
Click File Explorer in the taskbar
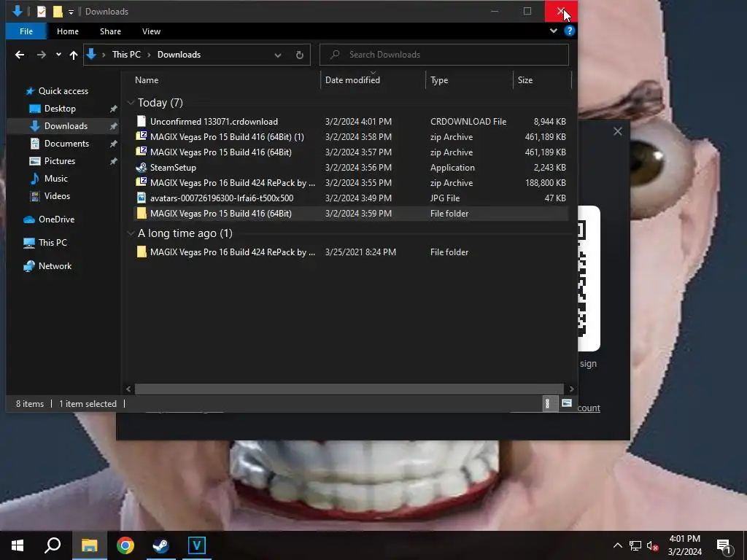(89, 545)
